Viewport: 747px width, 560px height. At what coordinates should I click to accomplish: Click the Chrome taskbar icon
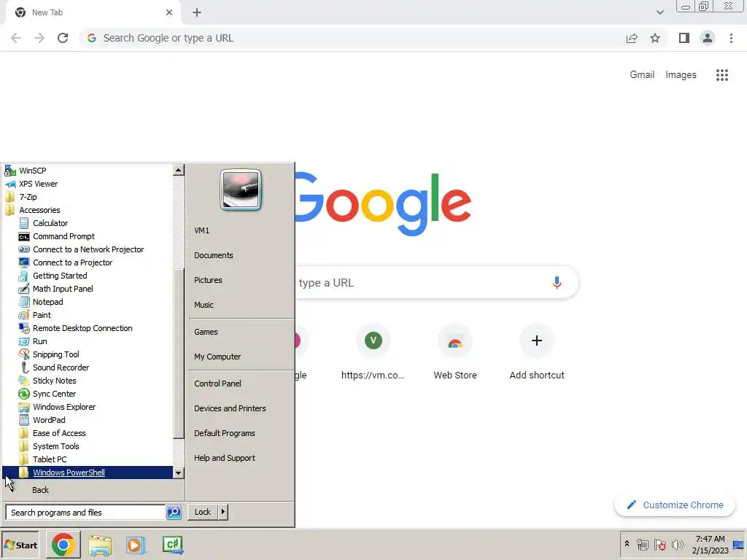[x=63, y=545]
